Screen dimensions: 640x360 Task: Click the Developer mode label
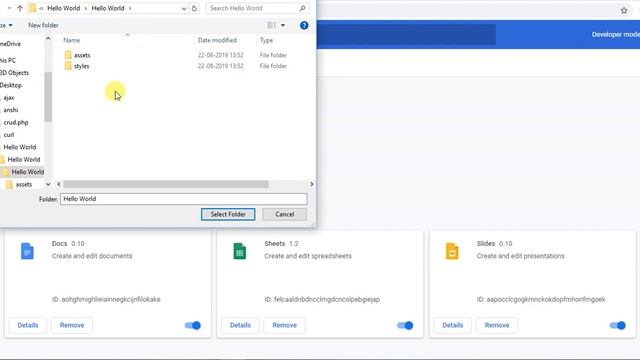click(x=616, y=34)
